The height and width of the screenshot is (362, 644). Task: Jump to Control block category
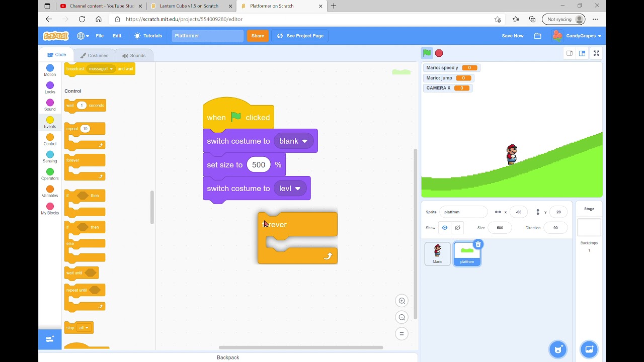[x=50, y=140]
